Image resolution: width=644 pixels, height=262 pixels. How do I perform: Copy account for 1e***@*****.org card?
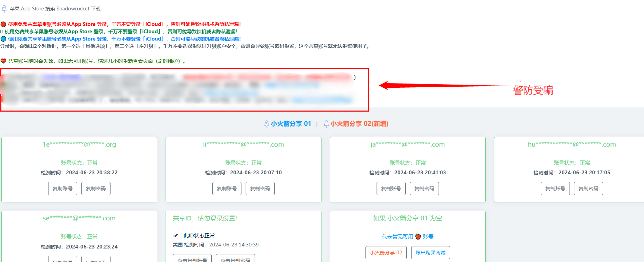pyautogui.click(x=63, y=189)
